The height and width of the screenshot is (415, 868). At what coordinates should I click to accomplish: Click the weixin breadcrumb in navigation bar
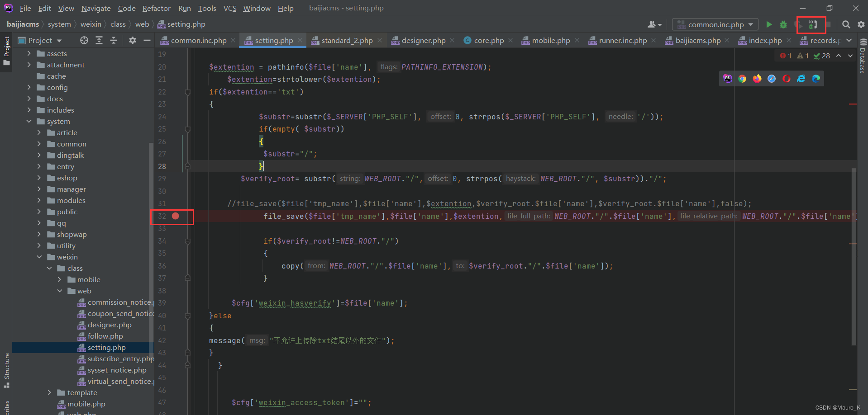click(x=91, y=24)
